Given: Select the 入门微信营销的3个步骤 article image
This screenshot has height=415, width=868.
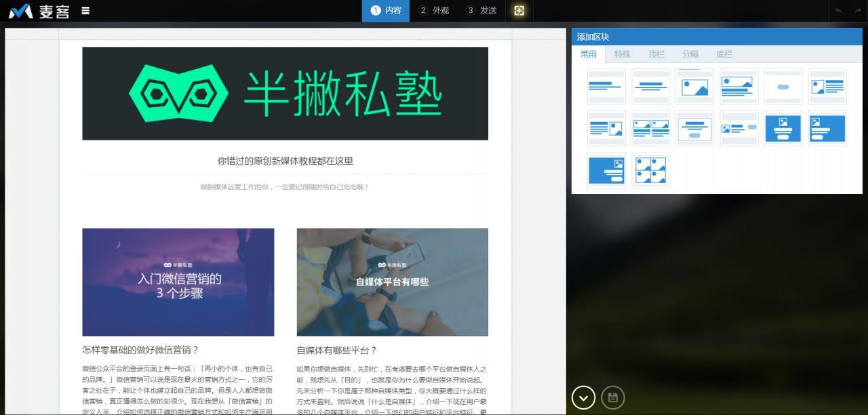Looking at the screenshot, I should point(178,282).
